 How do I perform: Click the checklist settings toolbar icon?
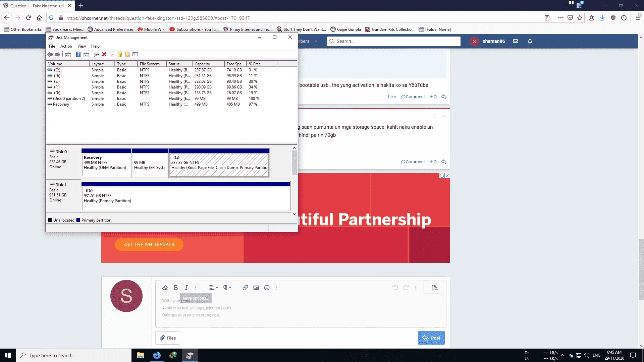135,55
